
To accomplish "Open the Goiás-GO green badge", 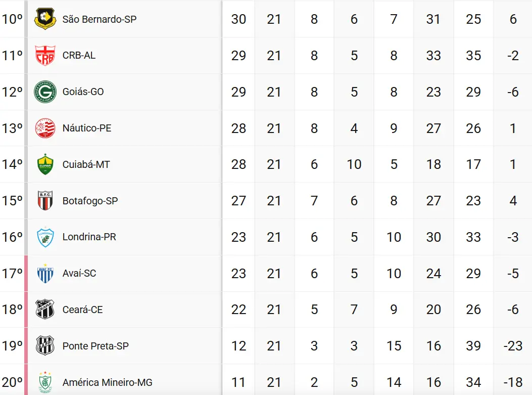I will click(45, 92).
